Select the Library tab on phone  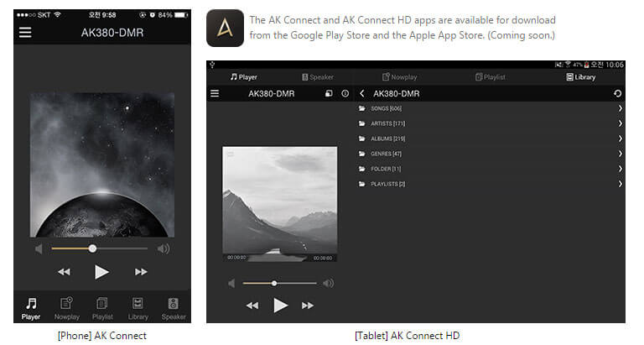coord(138,308)
